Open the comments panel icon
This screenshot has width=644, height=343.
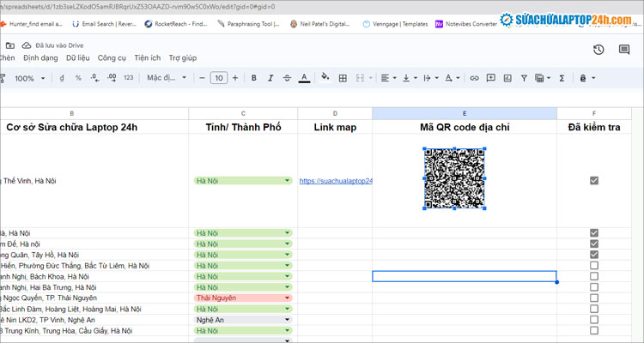tap(624, 50)
